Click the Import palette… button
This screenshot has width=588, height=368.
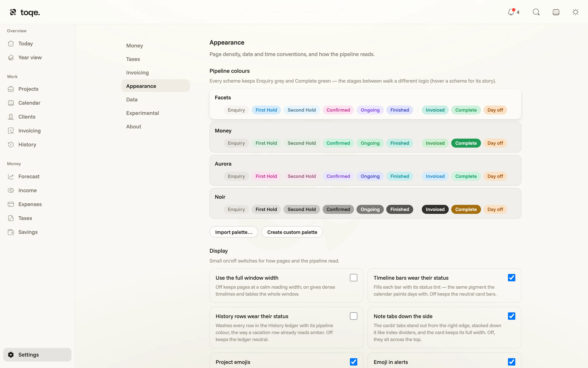234,232
